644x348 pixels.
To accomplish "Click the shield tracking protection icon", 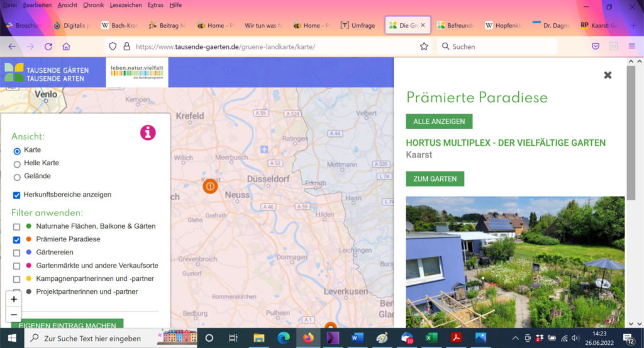I will click(x=113, y=46).
